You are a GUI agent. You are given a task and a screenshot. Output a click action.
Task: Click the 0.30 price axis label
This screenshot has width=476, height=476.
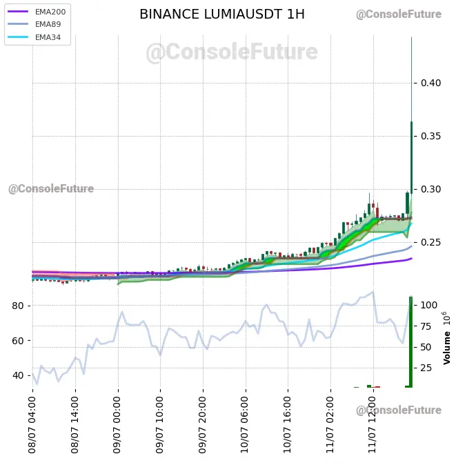(430, 189)
